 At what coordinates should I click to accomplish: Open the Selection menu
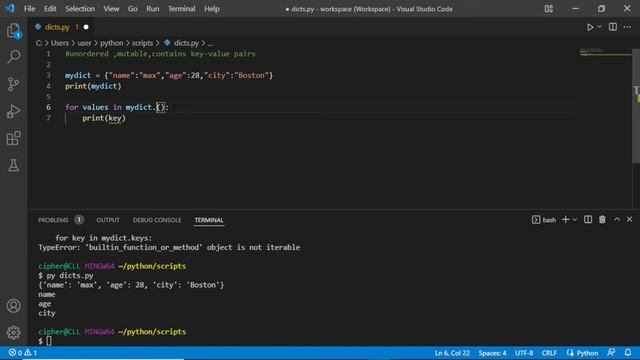[x=80, y=9]
